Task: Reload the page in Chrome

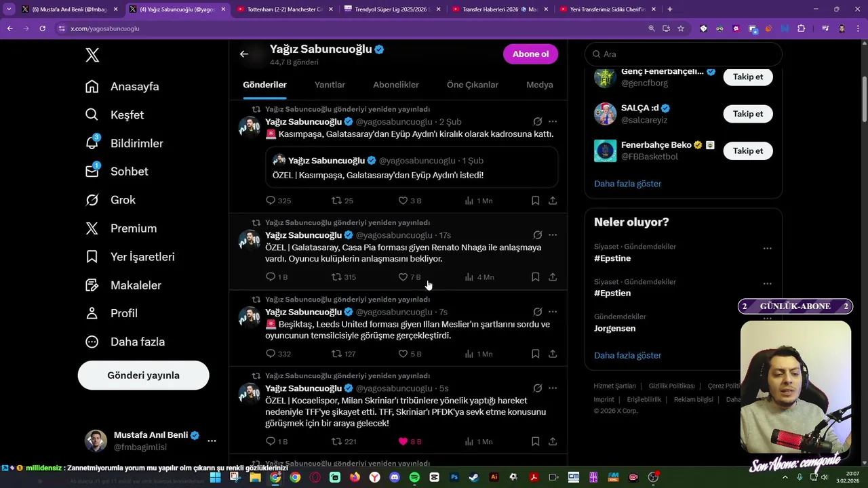Action: coord(42,28)
